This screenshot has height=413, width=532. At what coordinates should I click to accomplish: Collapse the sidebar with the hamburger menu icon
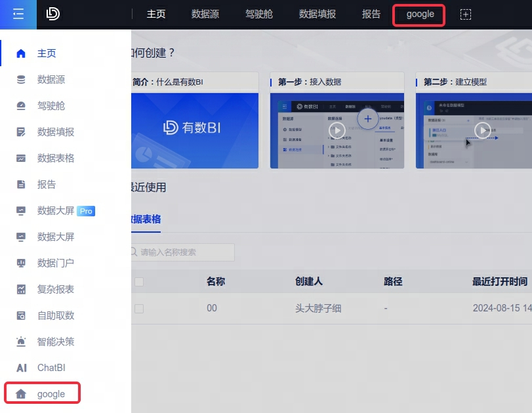click(x=18, y=14)
